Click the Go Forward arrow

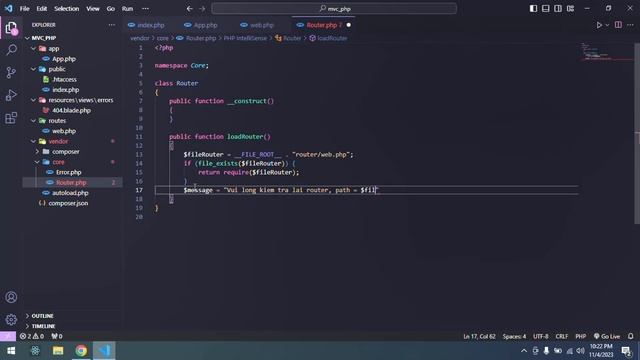point(202,9)
